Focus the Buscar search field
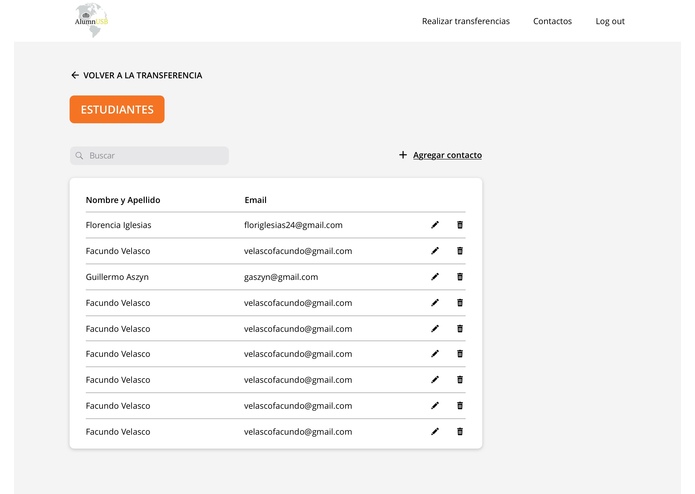 click(149, 156)
